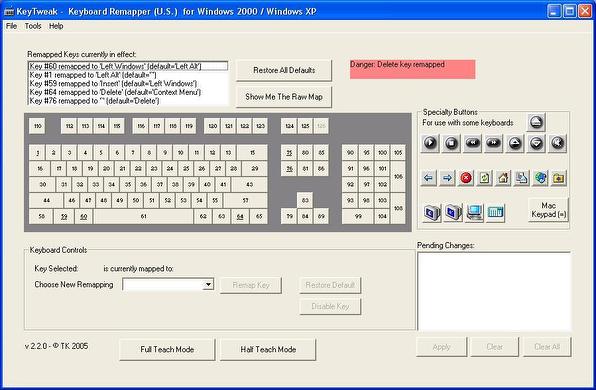This screenshot has width=596, height=390.
Task: Click the browser Refresh page button
Action: click(x=484, y=178)
